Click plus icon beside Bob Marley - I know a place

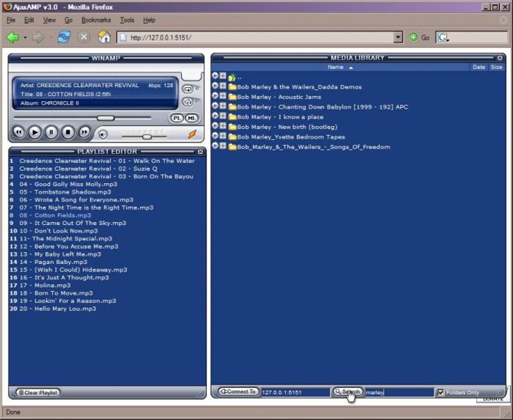click(223, 116)
